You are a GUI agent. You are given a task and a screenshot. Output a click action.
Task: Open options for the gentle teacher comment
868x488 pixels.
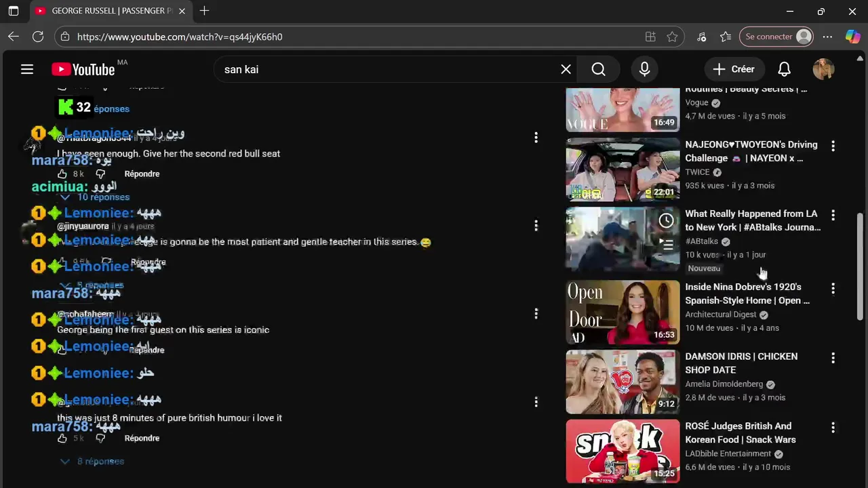tap(536, 225)
